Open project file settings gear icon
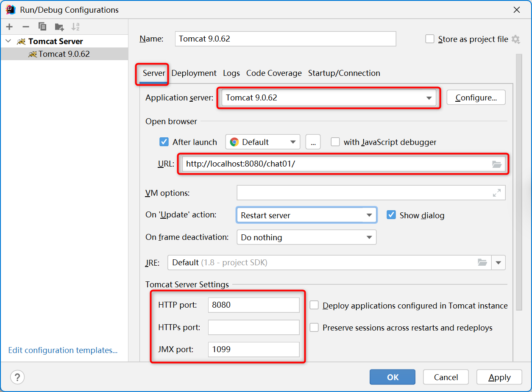532x392 pixels. tap(515, 39)
